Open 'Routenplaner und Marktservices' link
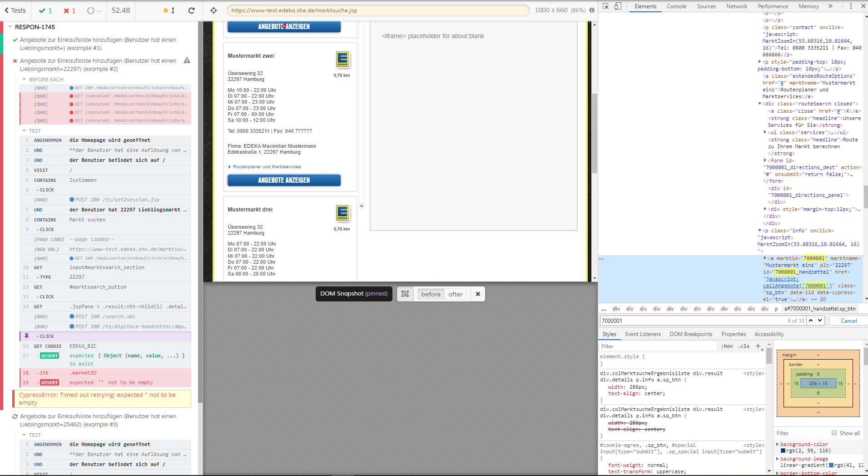 click(x=267, y=167)
